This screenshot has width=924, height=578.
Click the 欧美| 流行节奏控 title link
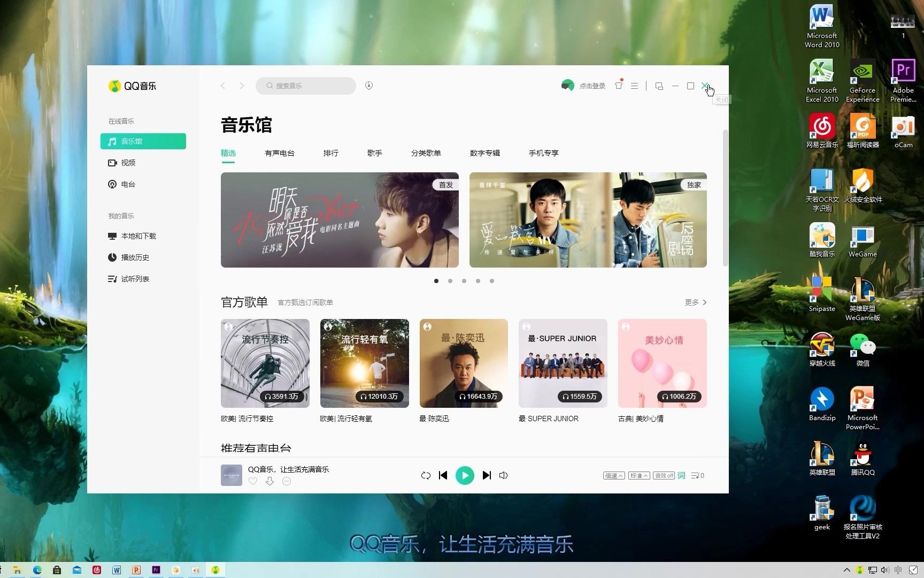point(247,419)
